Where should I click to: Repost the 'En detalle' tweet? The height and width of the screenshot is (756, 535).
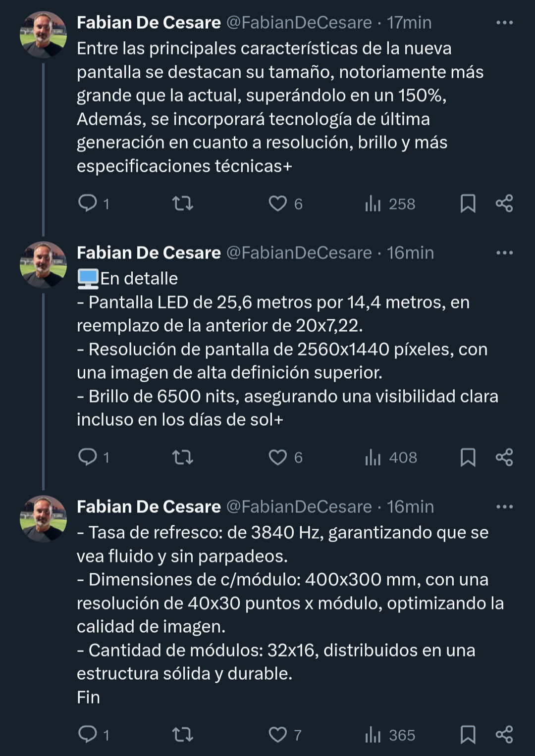point(182,457)
